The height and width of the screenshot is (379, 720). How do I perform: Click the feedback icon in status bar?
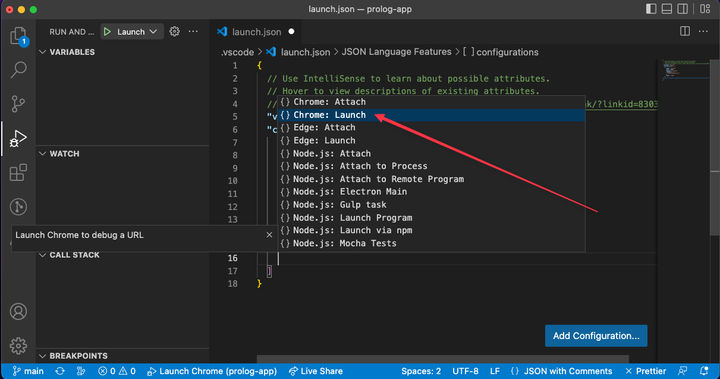click(x=683, y=371)
